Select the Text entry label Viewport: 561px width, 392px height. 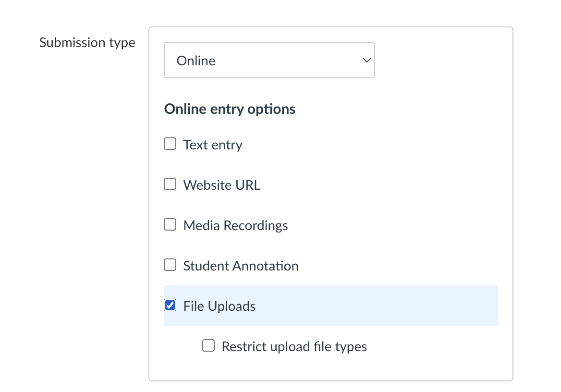[212, 144]
